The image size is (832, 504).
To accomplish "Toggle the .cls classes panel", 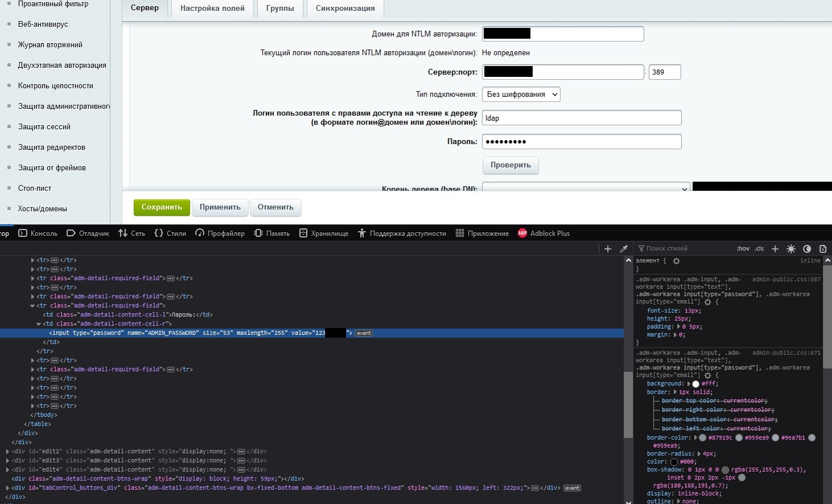I will (x=759, y=249).
